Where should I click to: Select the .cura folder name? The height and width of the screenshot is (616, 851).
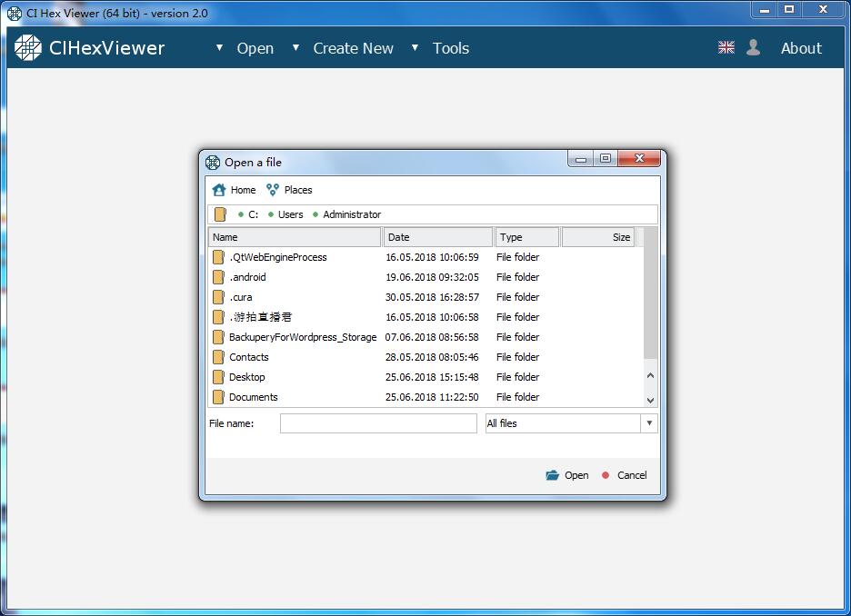[x=240, y=297]
